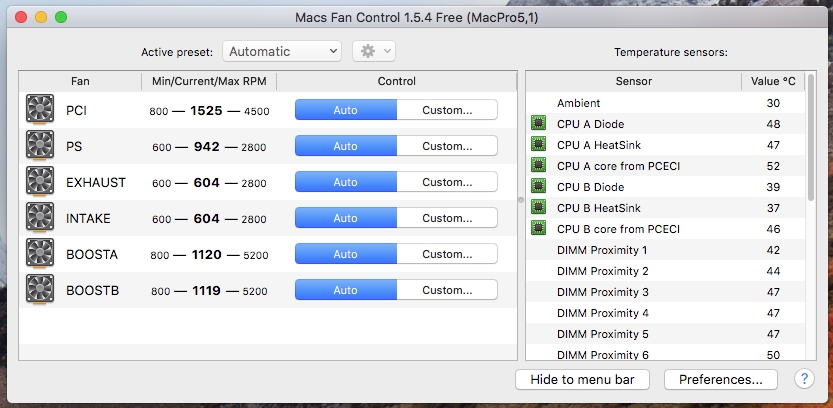Open the preset gear options menu
This screenshot has height=408, width=833.
click(x=374, y=51)
